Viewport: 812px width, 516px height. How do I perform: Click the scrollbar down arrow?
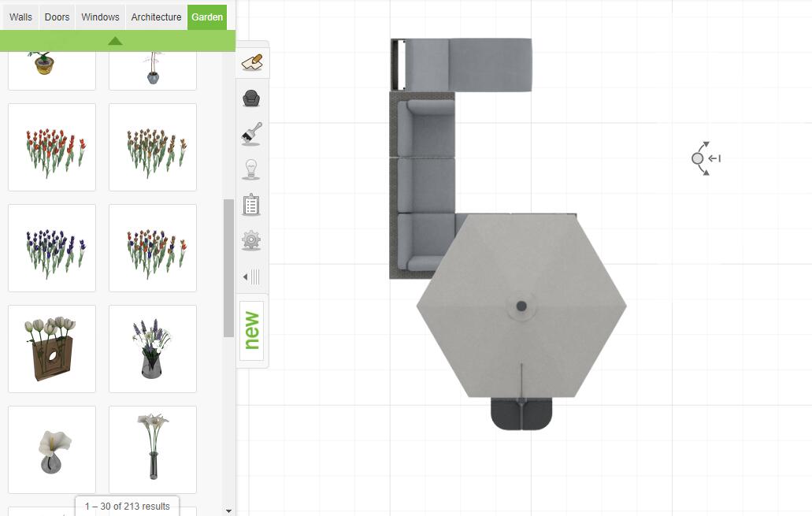click(228, 511)
